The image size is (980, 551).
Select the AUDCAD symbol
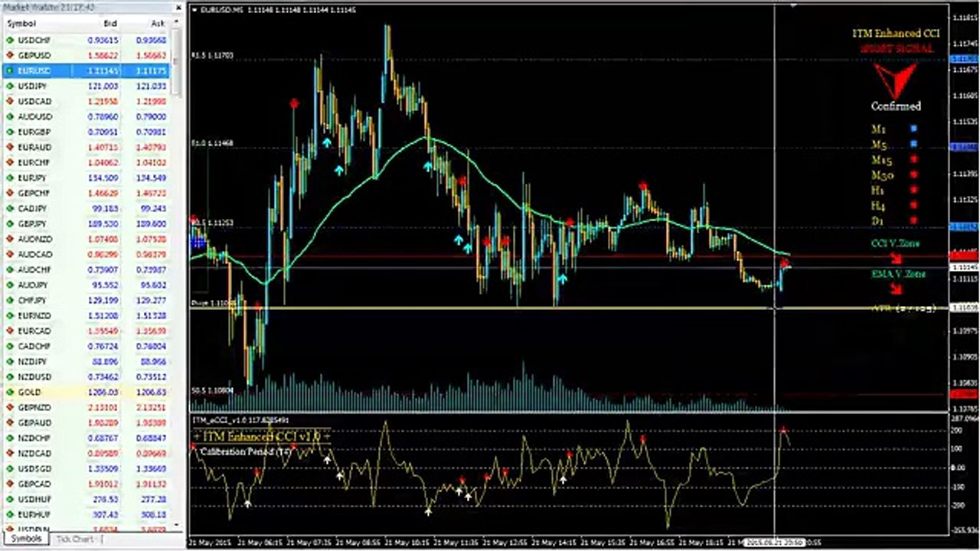(x=35, y=255)
